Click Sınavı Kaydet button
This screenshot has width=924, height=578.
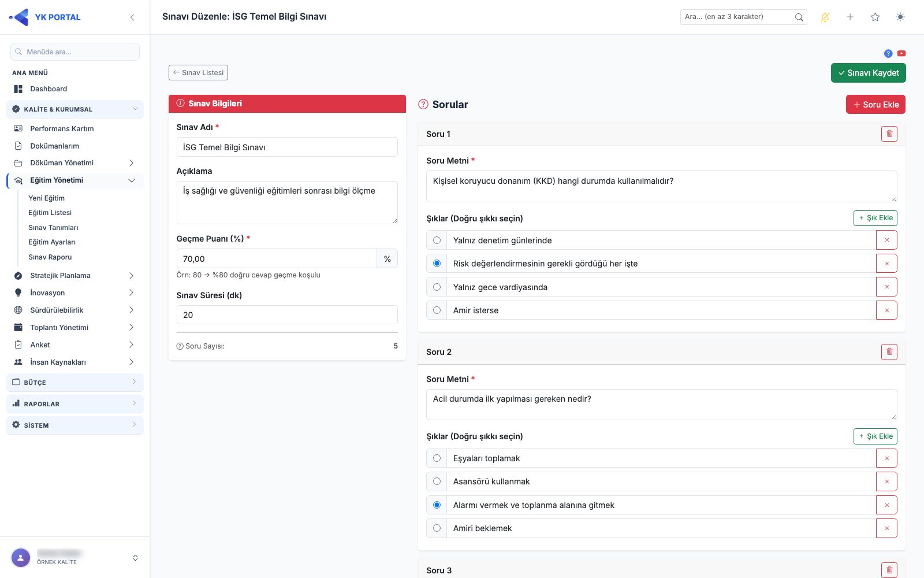coord(869,73)
